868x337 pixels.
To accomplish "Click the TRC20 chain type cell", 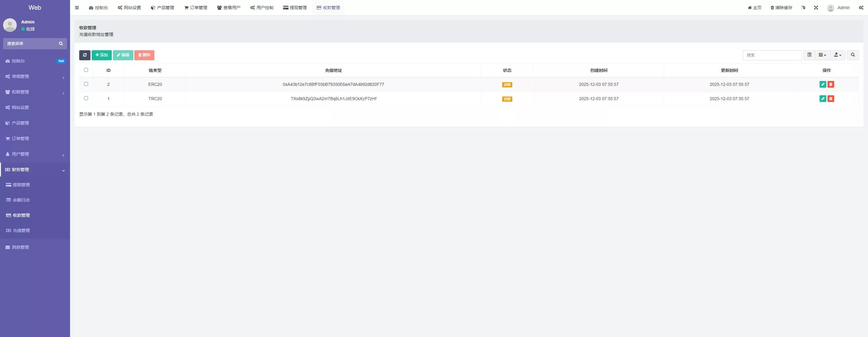I will [155, 99].
